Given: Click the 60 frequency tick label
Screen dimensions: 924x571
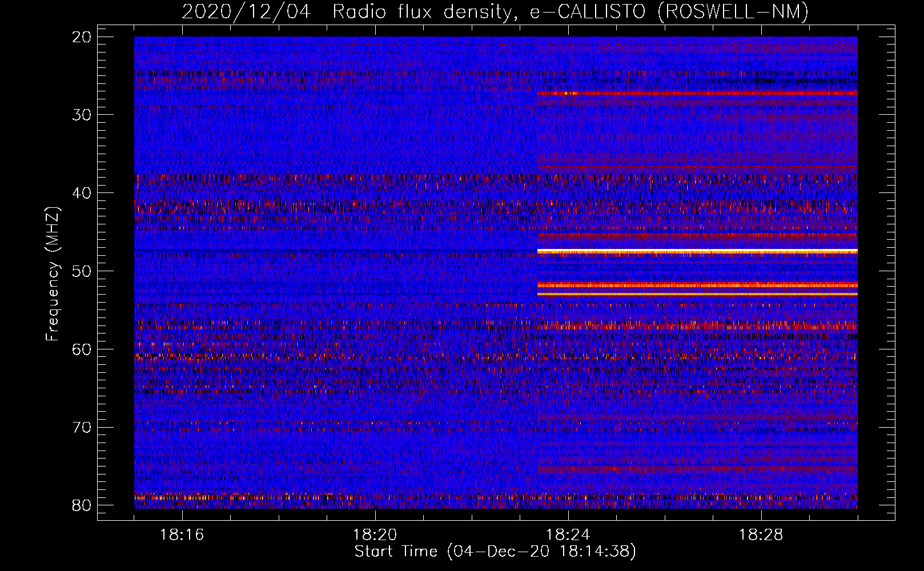Looking at the screenshot, I should [82, 349].
